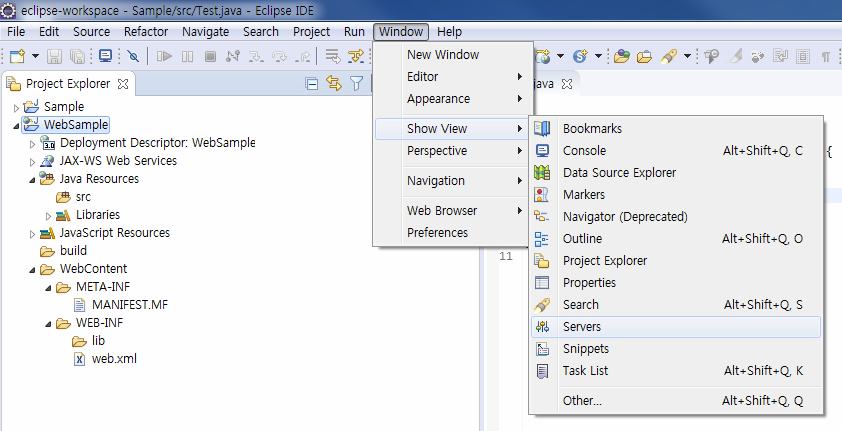The height and width of the screenshot is (431, 842).
Task: Collapse the Java Resources node
Action: tap(32, 180)
